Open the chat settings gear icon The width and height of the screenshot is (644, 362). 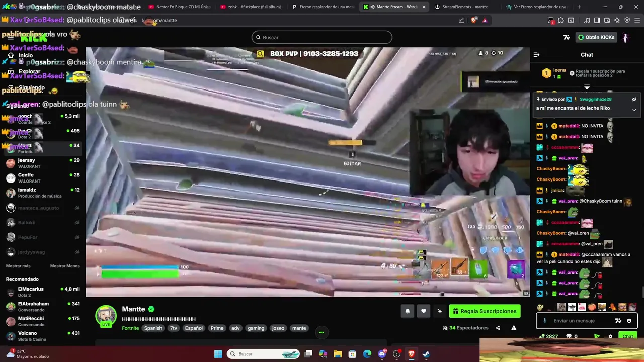[610, 337]
